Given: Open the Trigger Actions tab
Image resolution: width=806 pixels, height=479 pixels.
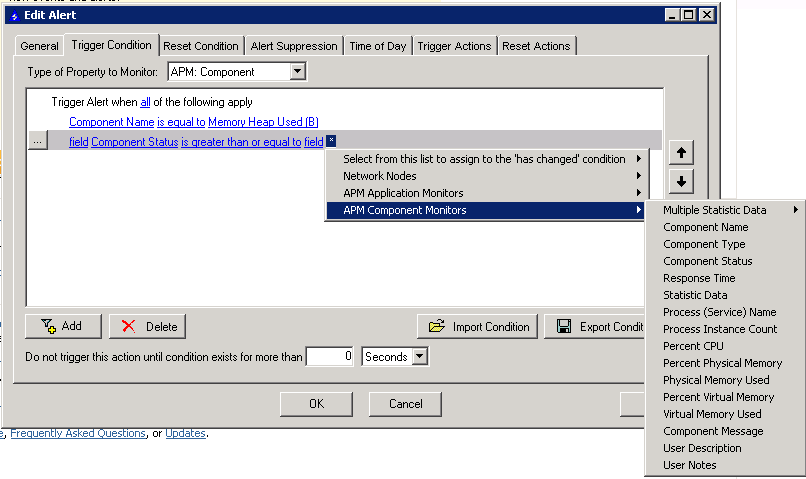Looking at the screenshot, I should point(454,46).
